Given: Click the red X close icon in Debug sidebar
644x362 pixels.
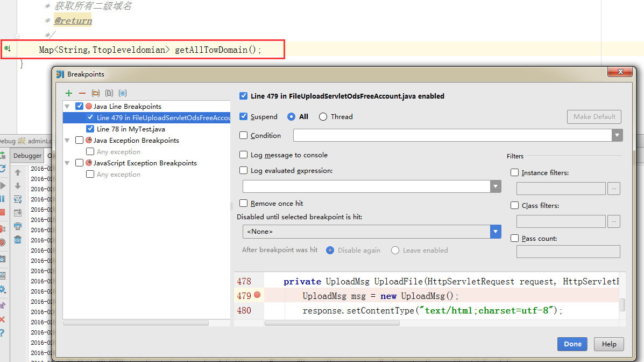Looking at the screenshot, I should [x=2, y=319].
